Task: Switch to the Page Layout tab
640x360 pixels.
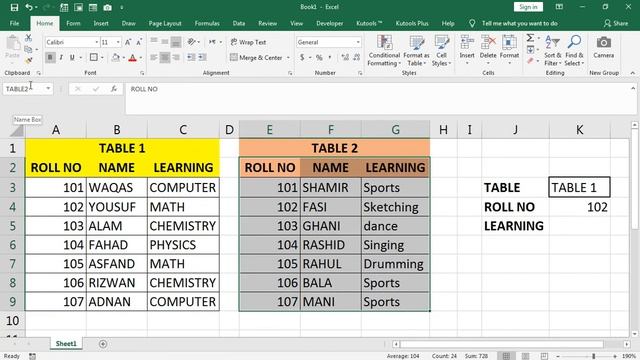Action: [165, 23]
